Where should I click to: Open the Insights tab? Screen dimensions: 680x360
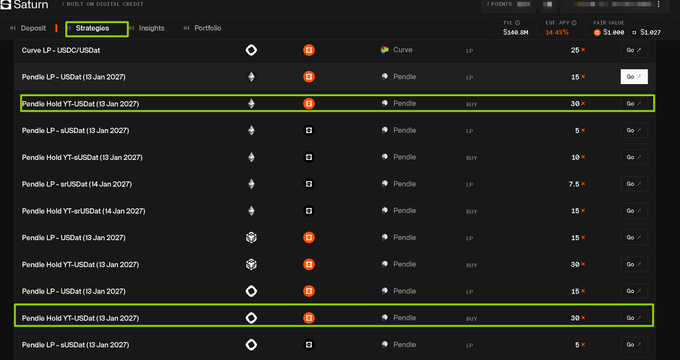click(x=151, y=28)
